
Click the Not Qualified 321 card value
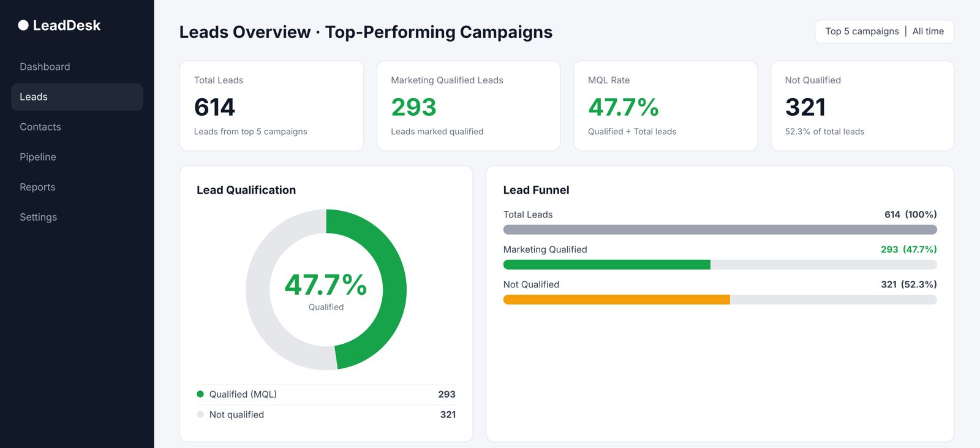coord(805,107)
